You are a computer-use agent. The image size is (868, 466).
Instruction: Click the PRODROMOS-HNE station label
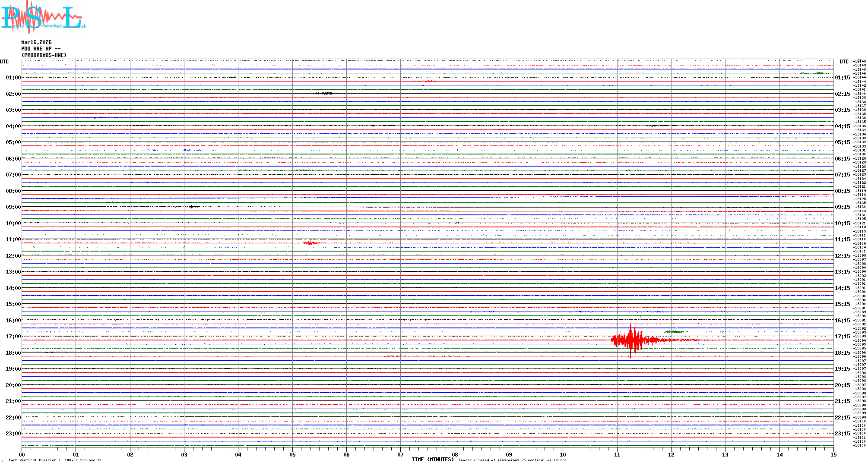pyautogui.click(x=44, y=55)
